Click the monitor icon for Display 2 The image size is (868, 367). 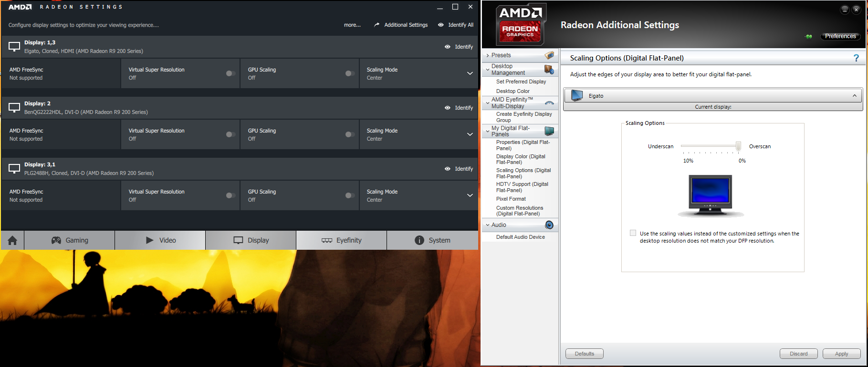[x=15, y=108]
